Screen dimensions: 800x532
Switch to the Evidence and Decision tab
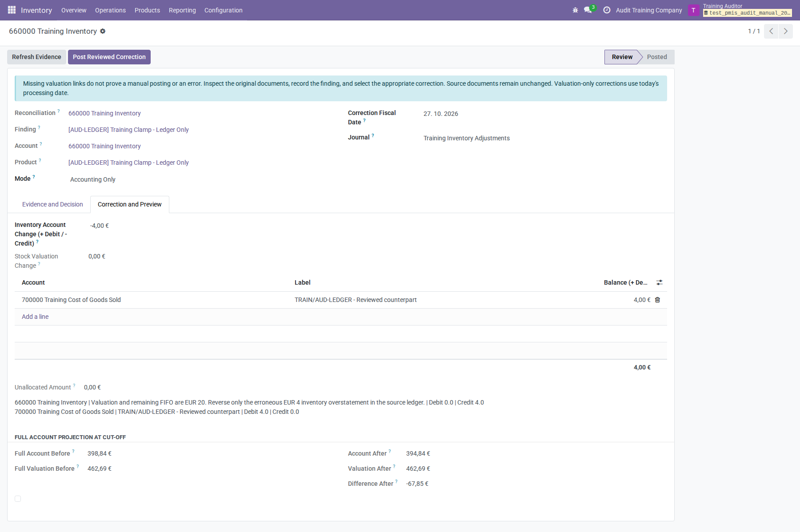[52, 204]
